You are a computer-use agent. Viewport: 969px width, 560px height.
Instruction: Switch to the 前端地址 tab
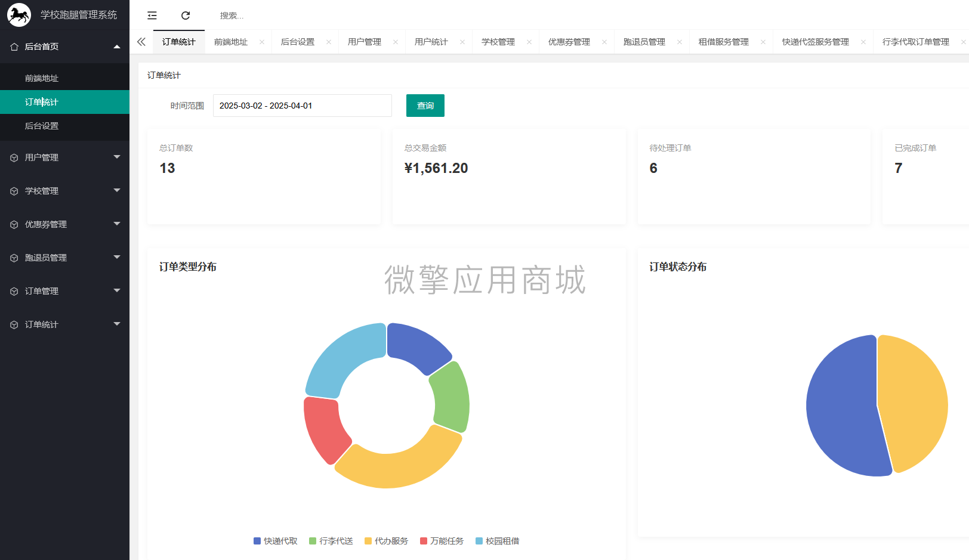click(231, 42)
